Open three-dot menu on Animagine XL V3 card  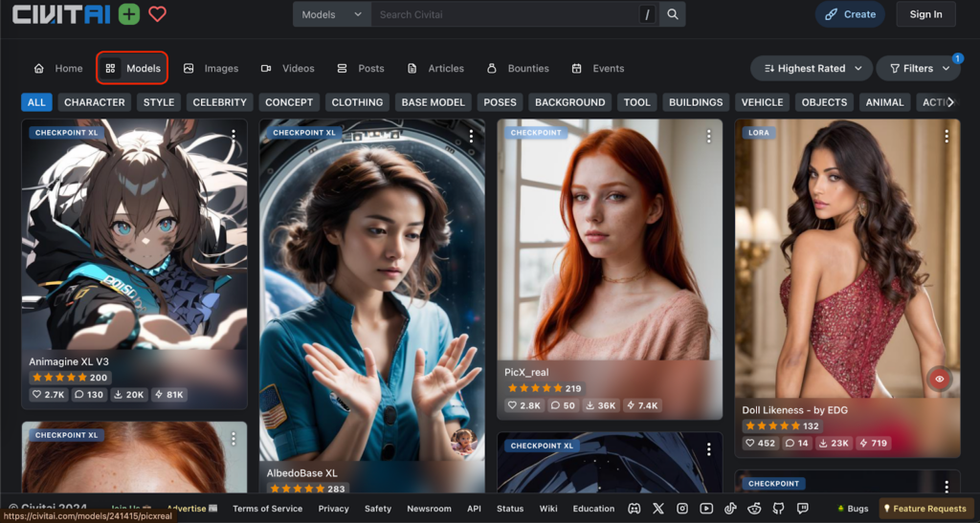coord(233,136)
